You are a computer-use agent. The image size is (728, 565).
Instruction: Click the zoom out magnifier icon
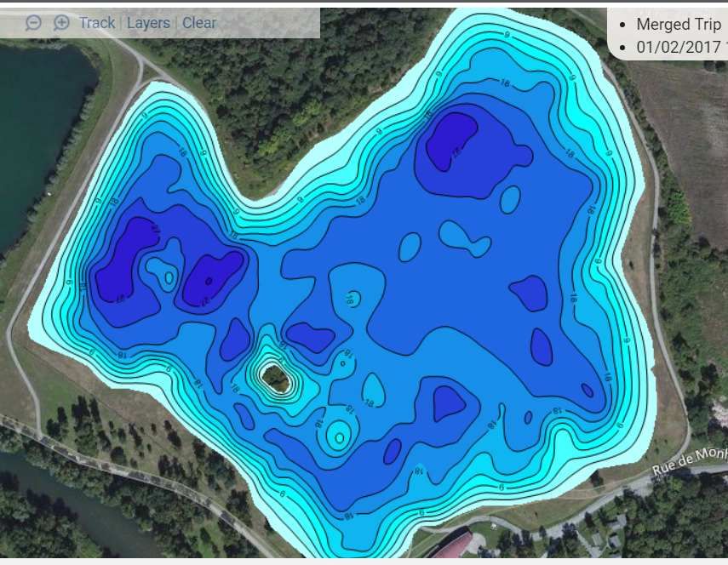[33, 22]
